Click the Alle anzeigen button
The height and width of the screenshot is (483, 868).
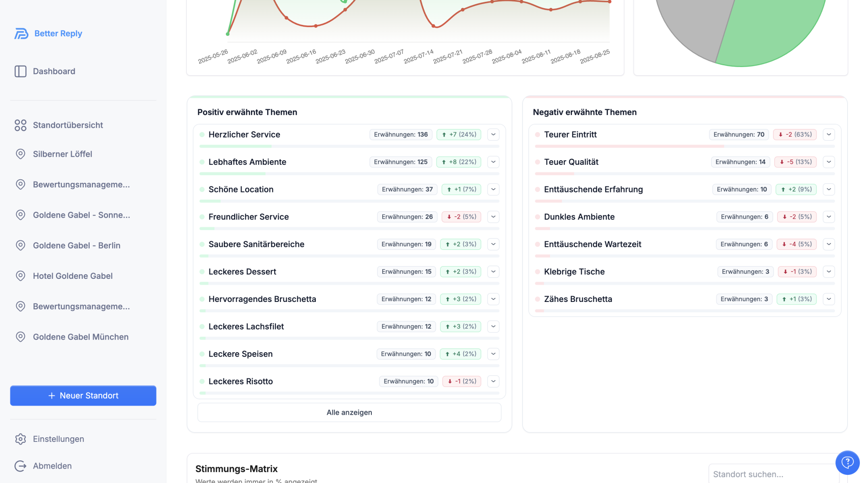(349, 412)
